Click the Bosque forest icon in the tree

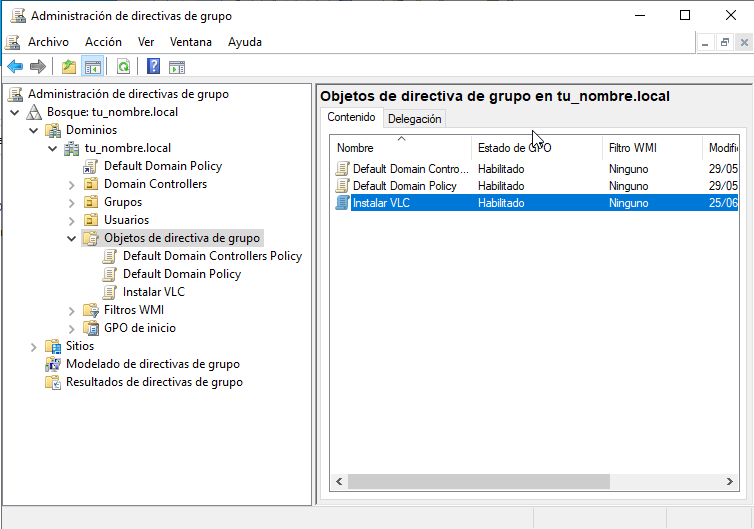pyautogui.click(x=34, y=112)
